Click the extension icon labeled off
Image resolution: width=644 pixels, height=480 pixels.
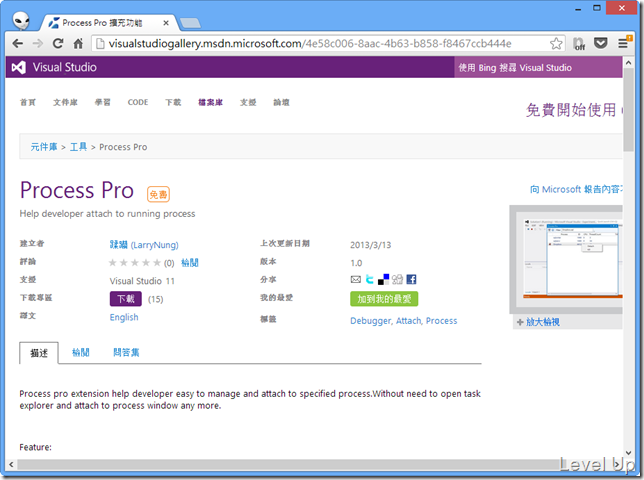point(579,44)
